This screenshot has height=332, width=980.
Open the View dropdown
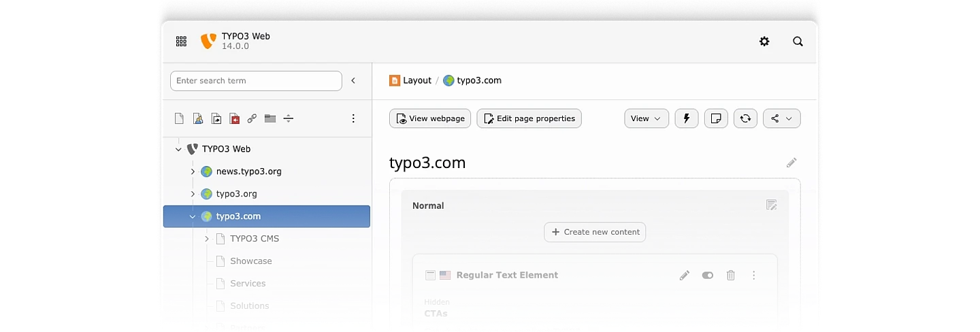(x=647, y=118)
